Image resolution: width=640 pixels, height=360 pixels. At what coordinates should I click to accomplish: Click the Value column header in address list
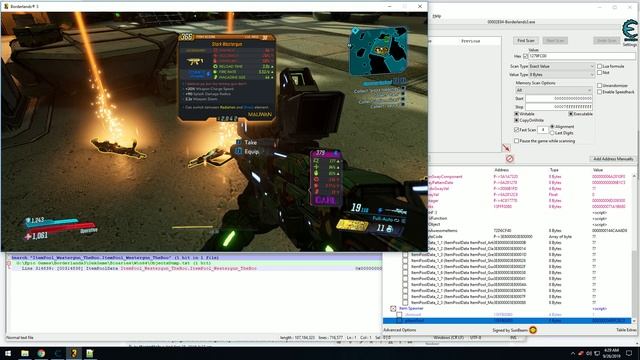tap(598, 170)
